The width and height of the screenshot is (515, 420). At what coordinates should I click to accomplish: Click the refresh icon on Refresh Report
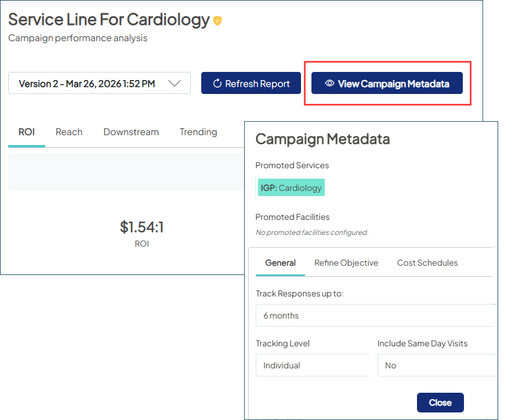[x=218, y=83]
